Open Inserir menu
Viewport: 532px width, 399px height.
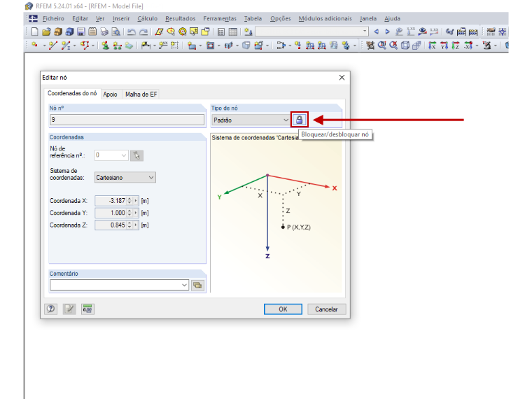tap(121, 19)
